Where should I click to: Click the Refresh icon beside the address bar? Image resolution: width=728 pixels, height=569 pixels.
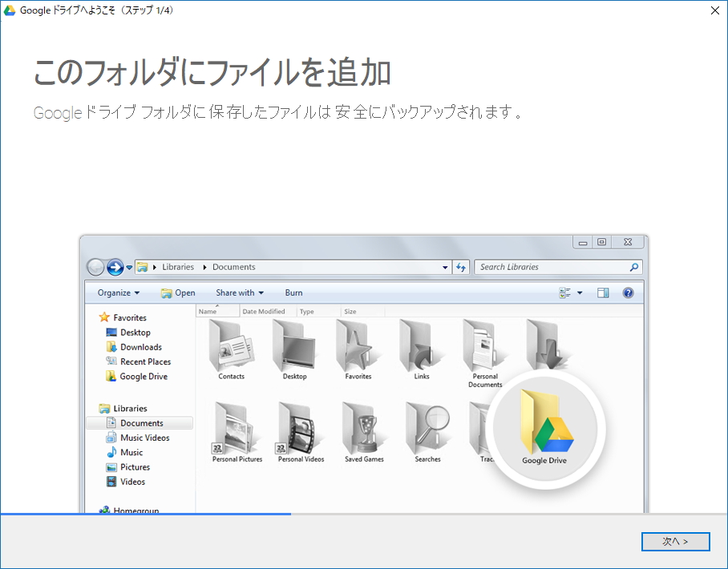pos(461,267)
